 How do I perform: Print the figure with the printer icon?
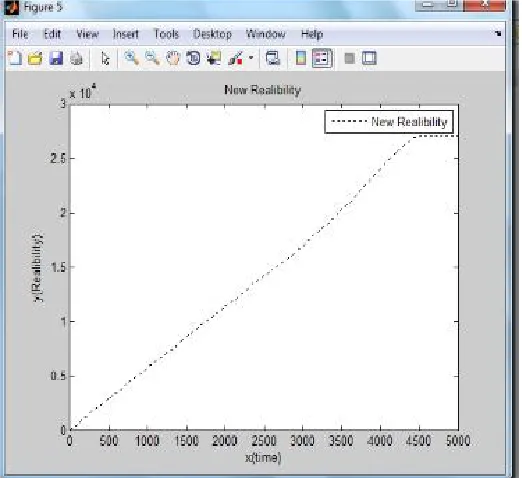pos(76,59)
